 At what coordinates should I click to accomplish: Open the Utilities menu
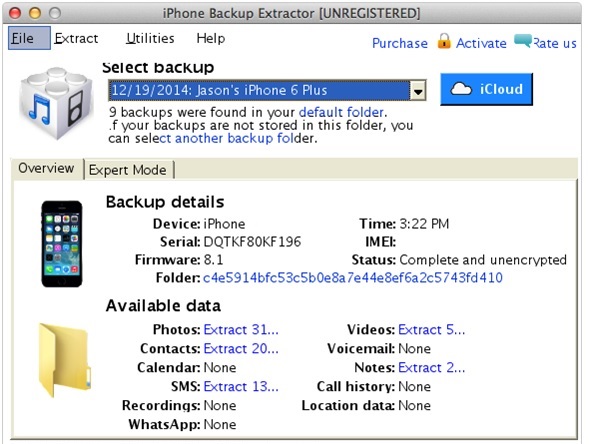(x=150, y=38)
